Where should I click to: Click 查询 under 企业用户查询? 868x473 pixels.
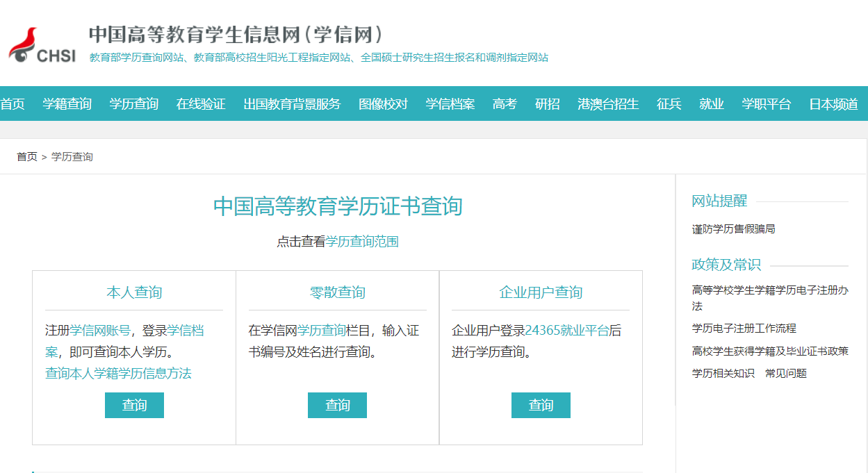click(541, 405)
